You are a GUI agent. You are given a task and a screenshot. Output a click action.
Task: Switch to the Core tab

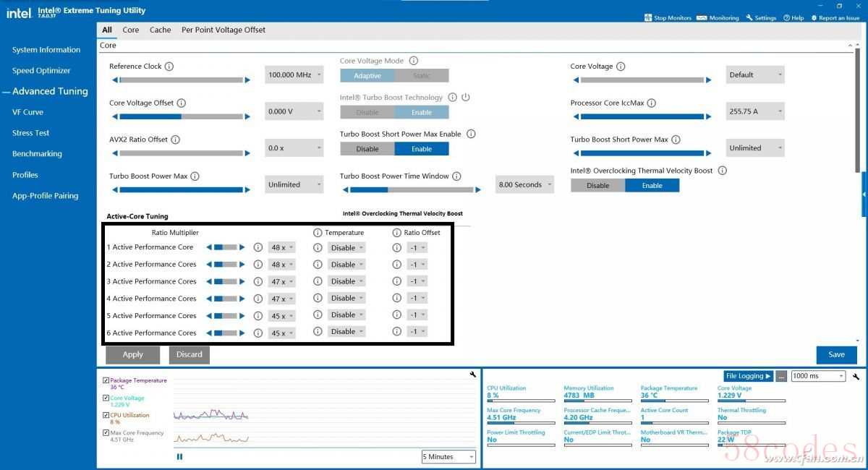coord(131,30)
